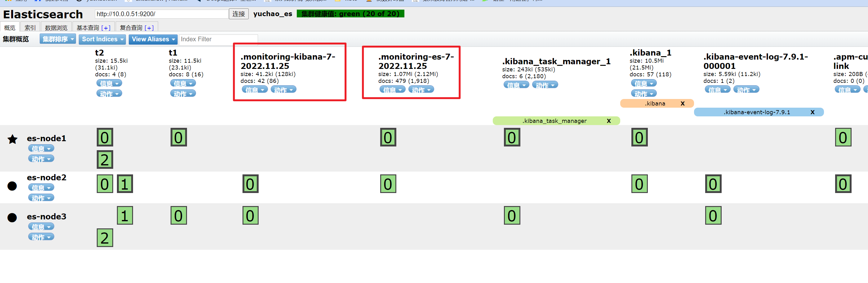Click the black circle icon beside es-node2
Image resolution: width=868 pixels, height=283 pixels.
[12, 186]
